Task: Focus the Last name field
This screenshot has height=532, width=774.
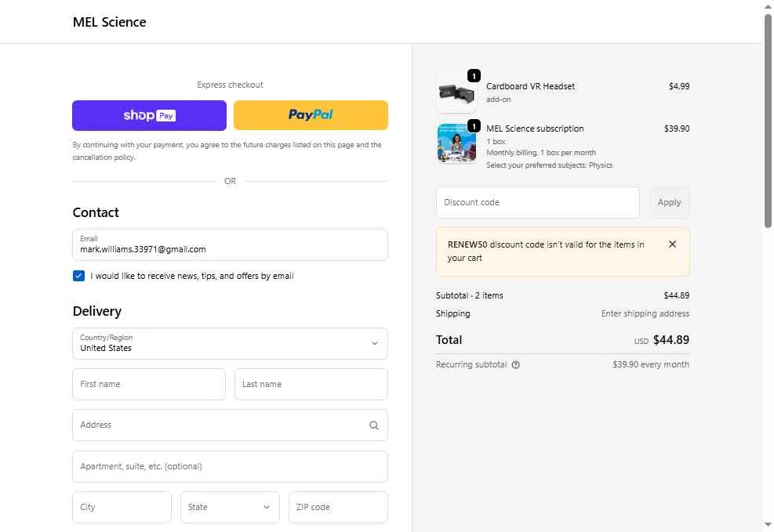Action: coord(311,384)
